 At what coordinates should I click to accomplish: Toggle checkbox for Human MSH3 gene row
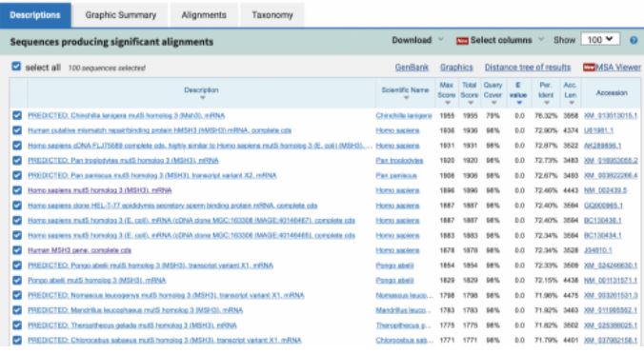pyautogui.click(x=17, y=250)
